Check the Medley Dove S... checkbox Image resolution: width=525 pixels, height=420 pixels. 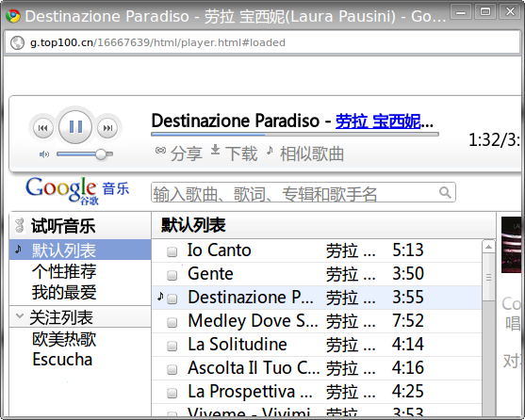pyautogui.click(x=172, y=322)
